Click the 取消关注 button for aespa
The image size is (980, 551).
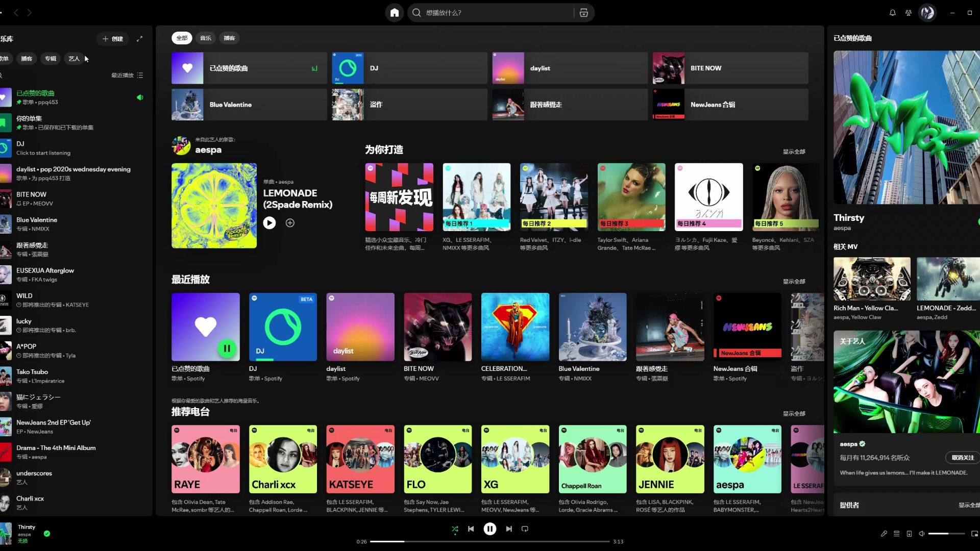[x=963, y=458]
